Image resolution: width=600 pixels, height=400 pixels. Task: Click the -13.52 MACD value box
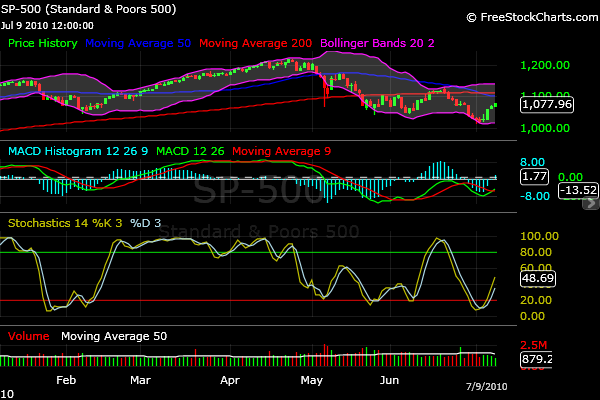(578, 190)
